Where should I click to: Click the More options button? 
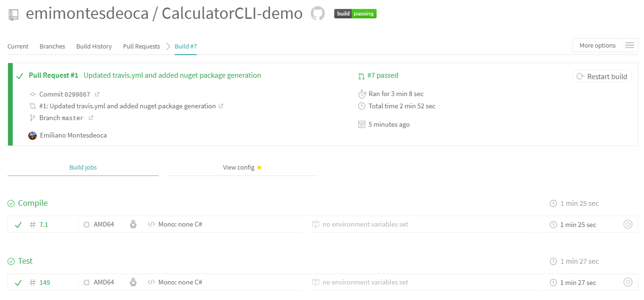click(x=597, y=46)
